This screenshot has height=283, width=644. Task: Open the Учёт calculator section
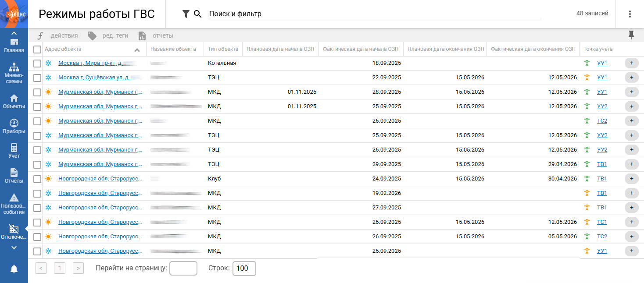14,151
